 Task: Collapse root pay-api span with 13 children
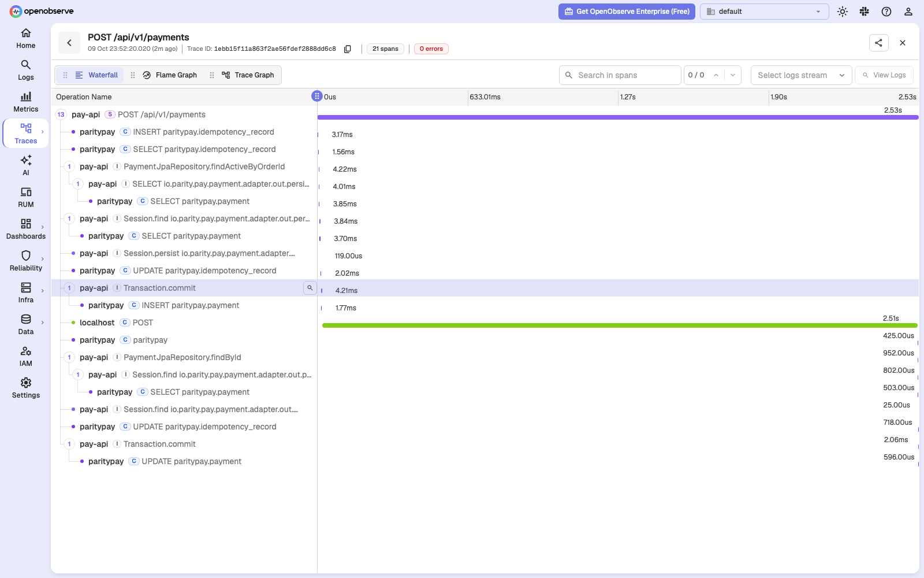tap(61, 114)
